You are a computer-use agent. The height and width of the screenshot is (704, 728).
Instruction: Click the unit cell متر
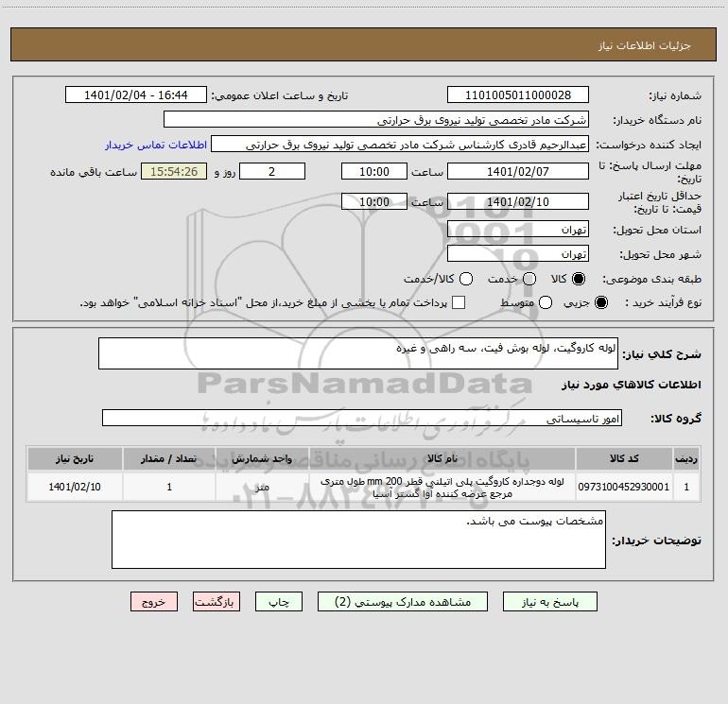click(x=262, y=487)
